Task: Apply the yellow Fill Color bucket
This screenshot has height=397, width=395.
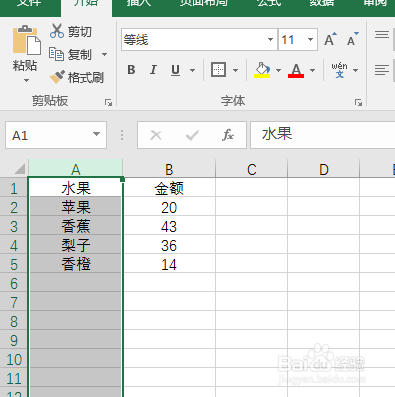Action: (x=262, y=70)
